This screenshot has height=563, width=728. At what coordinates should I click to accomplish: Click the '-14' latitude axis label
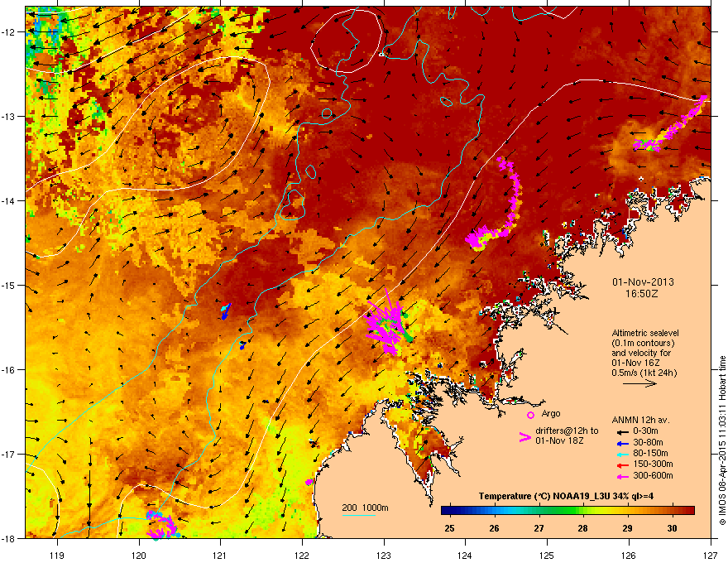pos(8,201)
